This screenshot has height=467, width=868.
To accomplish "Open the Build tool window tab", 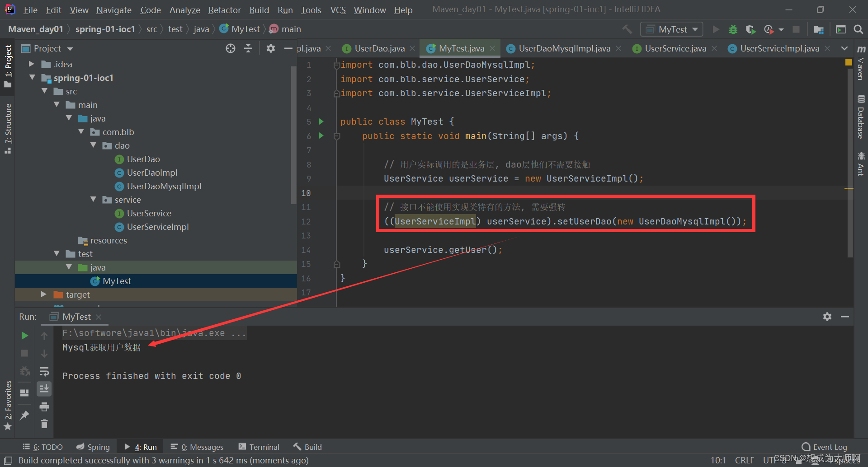I will (x=307, y=447).
